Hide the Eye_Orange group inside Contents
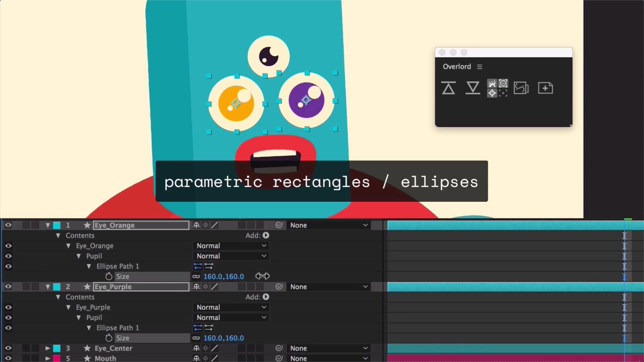Screen dimensions: 644x362 [x=8, y=246]
